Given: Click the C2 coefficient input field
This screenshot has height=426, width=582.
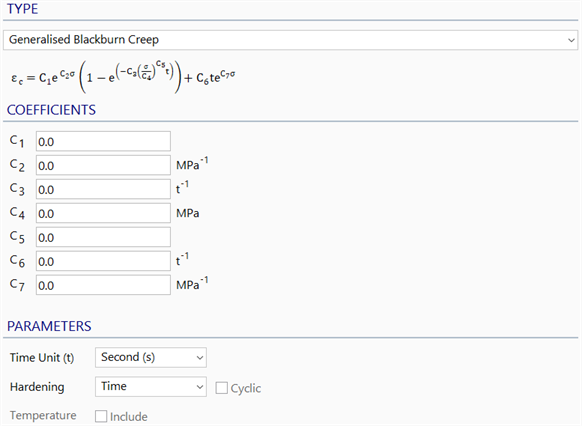Looking at the screenshot, I should 103,165.
